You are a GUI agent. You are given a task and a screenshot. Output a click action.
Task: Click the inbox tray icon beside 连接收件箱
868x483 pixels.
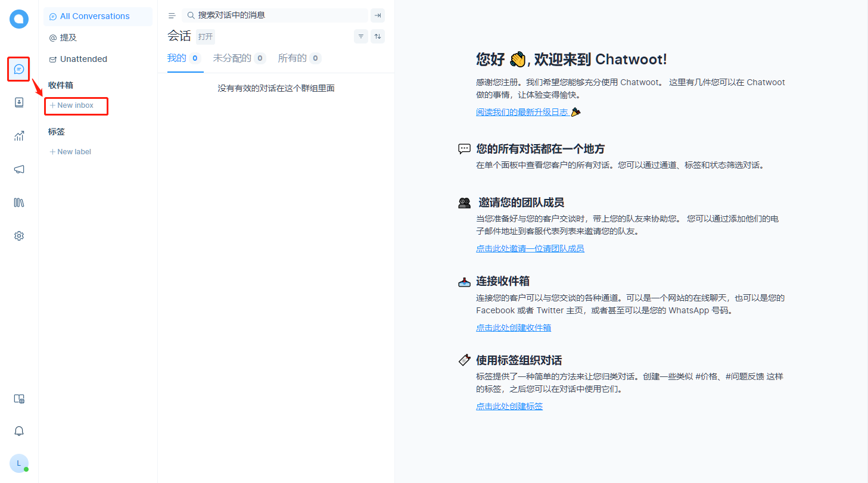[x=464, y=282]
